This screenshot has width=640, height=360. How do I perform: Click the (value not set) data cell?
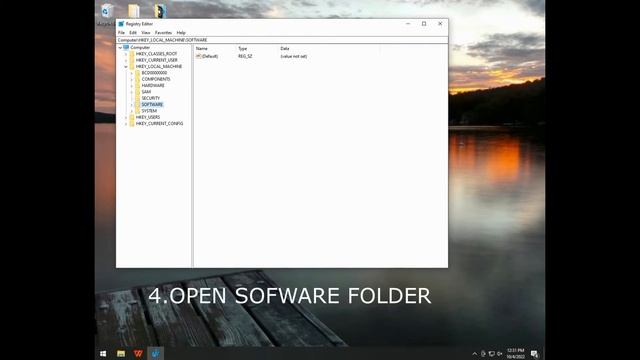click(294, 56)
